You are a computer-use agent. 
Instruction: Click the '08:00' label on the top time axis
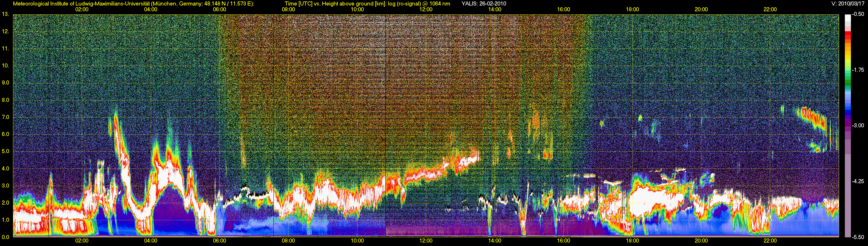tap(288, 10)
